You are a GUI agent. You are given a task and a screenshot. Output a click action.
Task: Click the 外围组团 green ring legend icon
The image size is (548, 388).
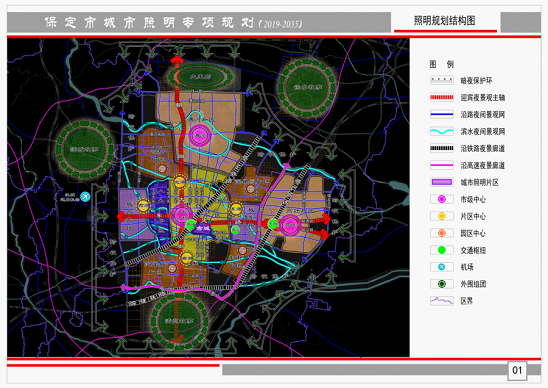(442, 284)
